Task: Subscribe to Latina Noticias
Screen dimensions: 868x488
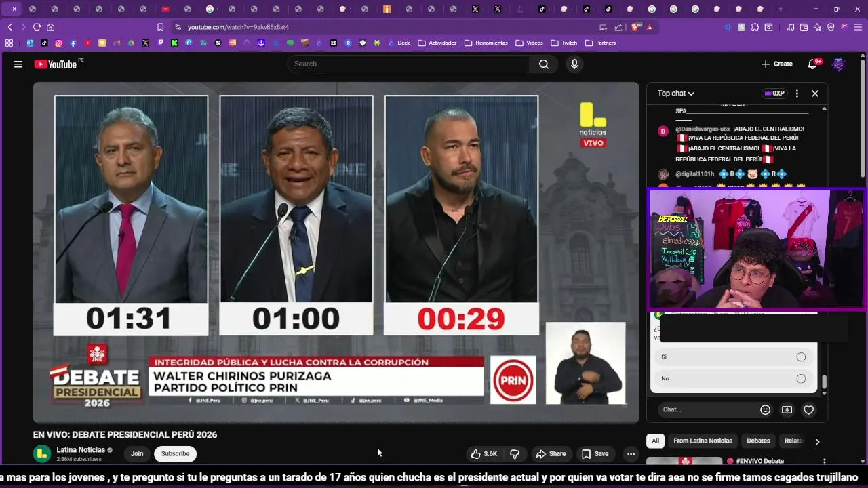Action: (175, 454)
